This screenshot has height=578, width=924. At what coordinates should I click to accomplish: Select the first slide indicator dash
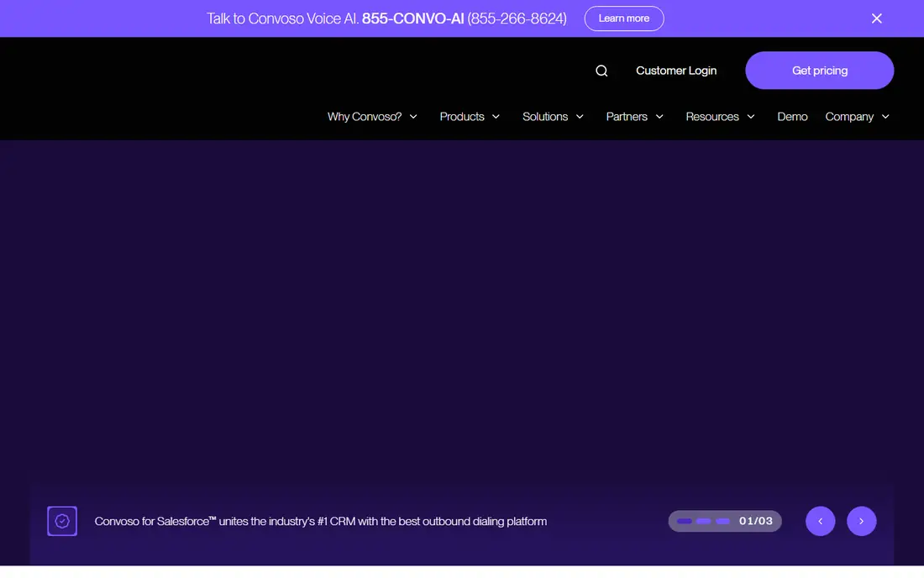point(684,521)
